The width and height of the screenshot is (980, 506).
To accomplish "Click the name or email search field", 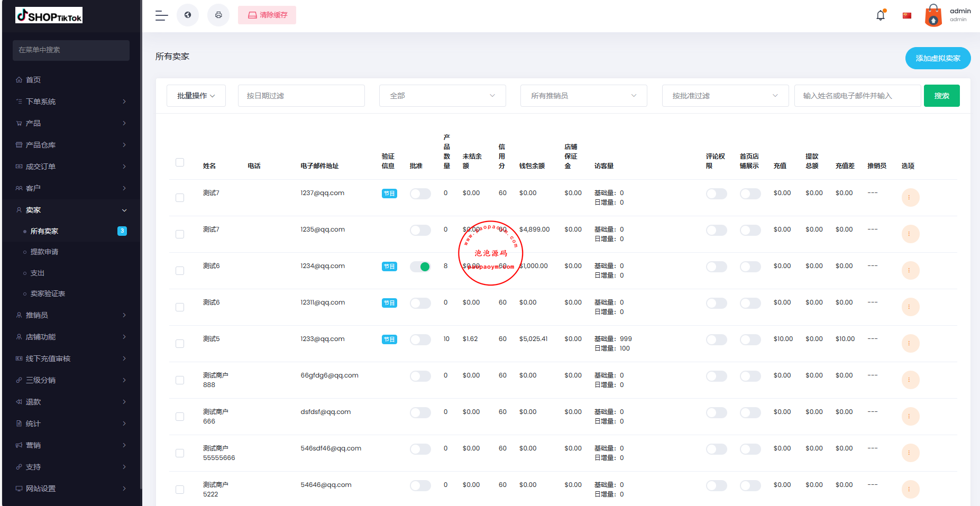I will coord(857,96).
